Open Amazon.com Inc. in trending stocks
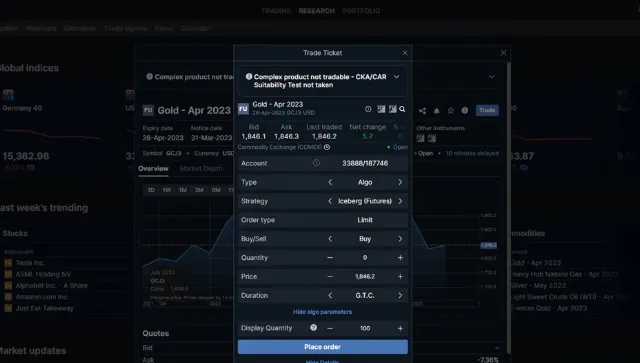640x363 pixels. 42,297
